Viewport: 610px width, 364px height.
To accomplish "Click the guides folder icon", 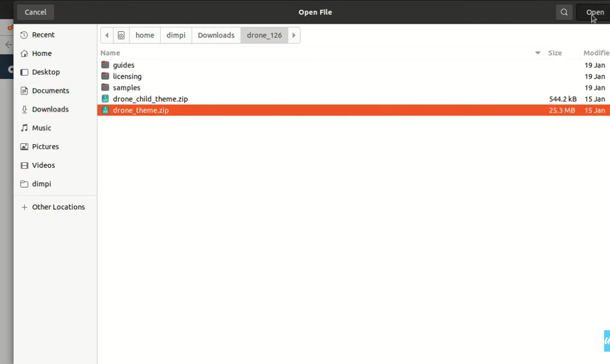I will point(105,65).
